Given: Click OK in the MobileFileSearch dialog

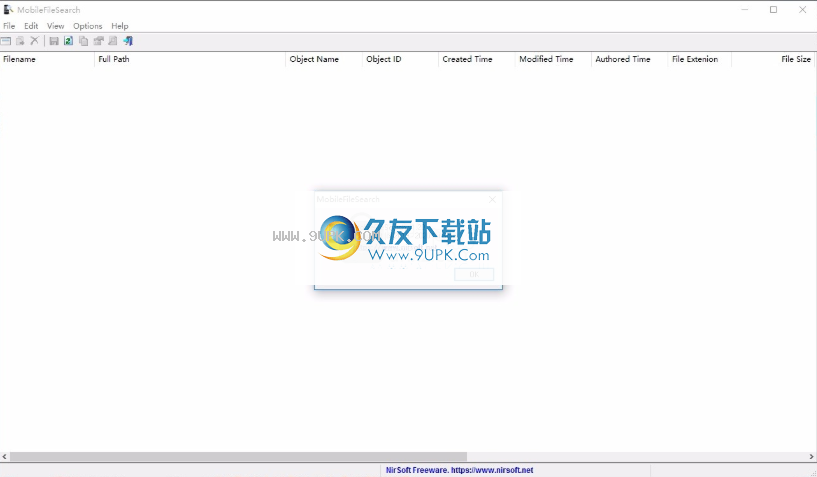Looking at the screenshot, I should 474,274.
